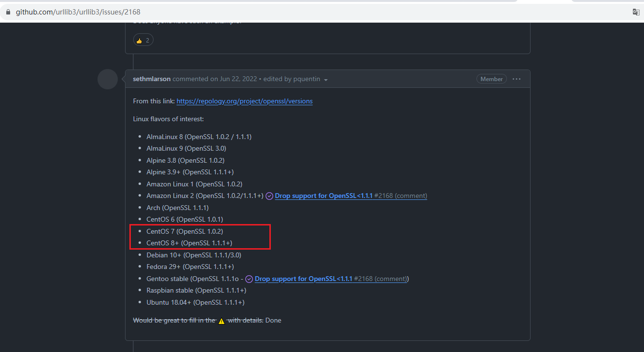644x352 pixels.
Task: Click the Member badge
Action: [x=491, y=79]
